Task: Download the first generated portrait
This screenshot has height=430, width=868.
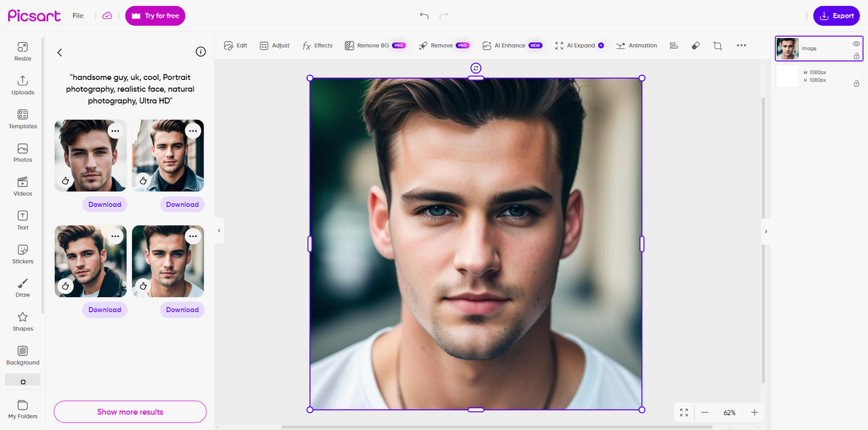Action: tap(104, 204)
